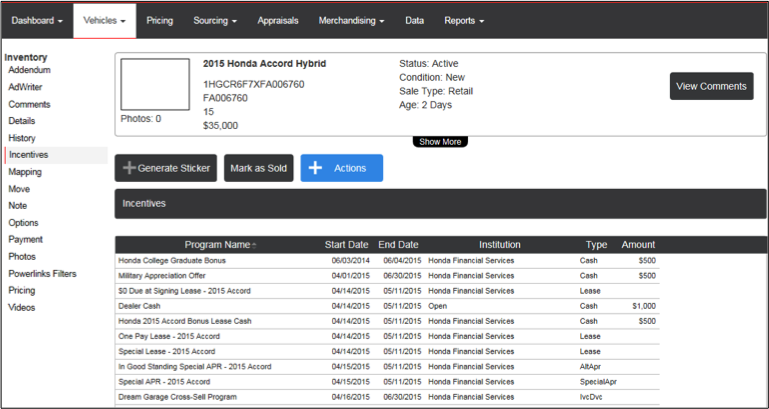Screen dimensions: 769x409
Task: Select Dream Garage Cross-Sell Program row
Action: click(x=387, y=398)
